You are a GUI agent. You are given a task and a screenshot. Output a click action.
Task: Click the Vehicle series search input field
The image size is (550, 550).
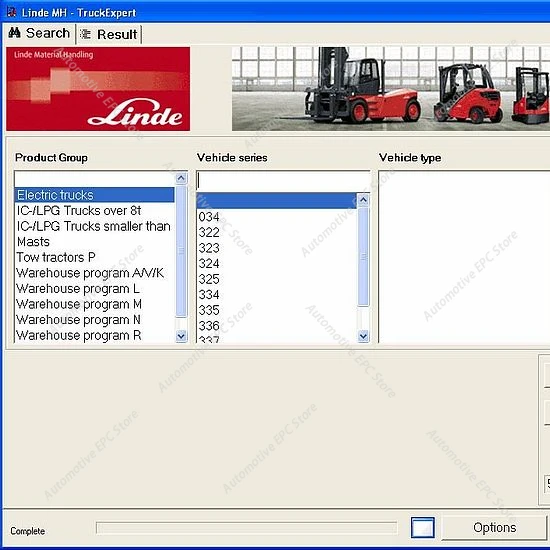click(283, 181)
